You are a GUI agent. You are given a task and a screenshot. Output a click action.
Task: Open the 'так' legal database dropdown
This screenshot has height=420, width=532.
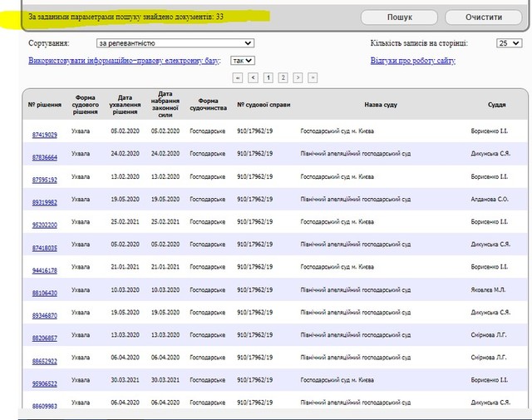click(243, 61)
